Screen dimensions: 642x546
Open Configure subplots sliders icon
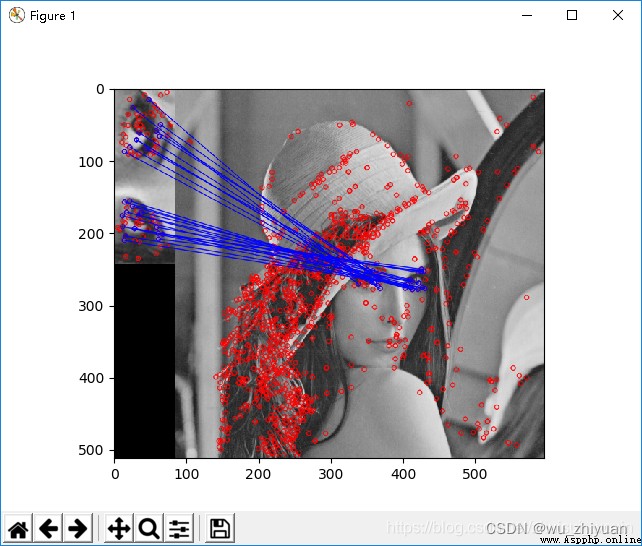[x=179, y=529]
